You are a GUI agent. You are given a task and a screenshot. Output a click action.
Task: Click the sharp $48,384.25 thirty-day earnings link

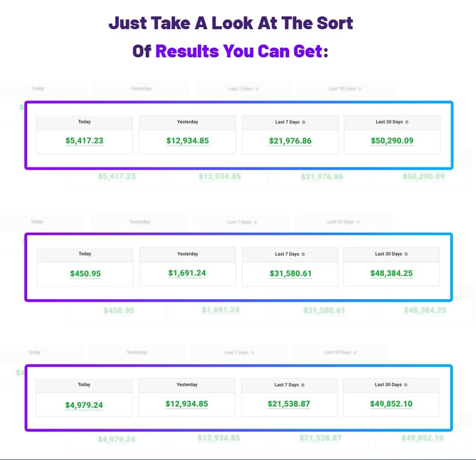click(392, 273)
